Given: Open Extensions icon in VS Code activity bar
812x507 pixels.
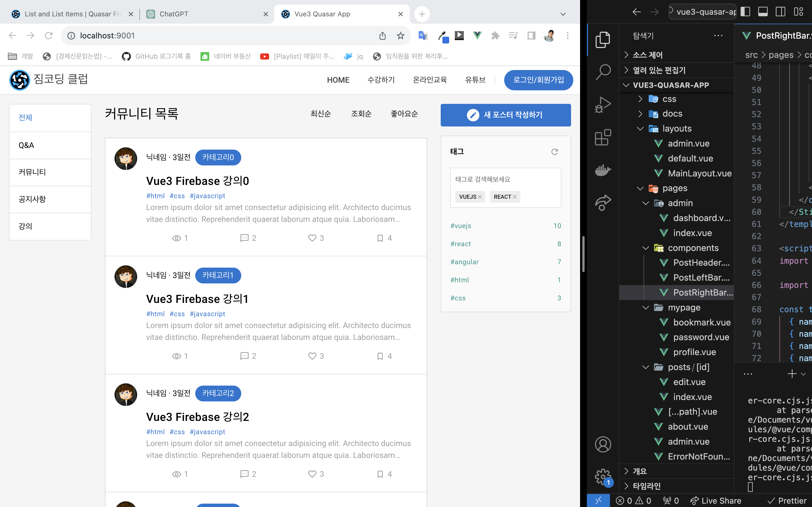Looking at the screenshot, I should point(603,137).
